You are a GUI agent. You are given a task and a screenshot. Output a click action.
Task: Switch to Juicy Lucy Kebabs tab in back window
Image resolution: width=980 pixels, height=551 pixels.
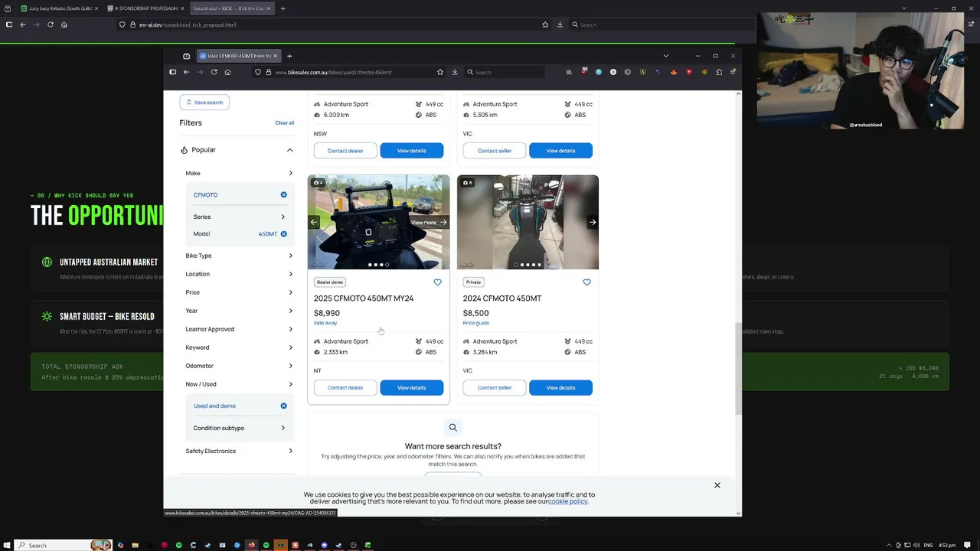pos(59,8)
